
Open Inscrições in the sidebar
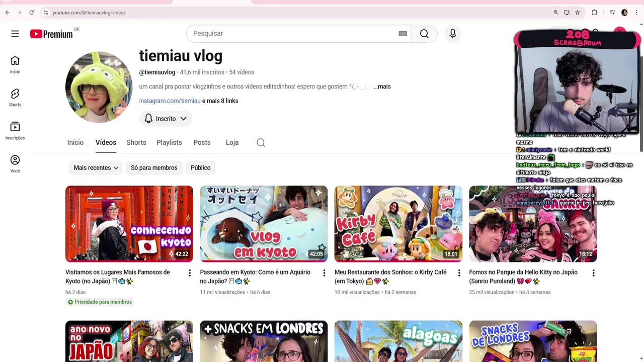tap(15, 131)
